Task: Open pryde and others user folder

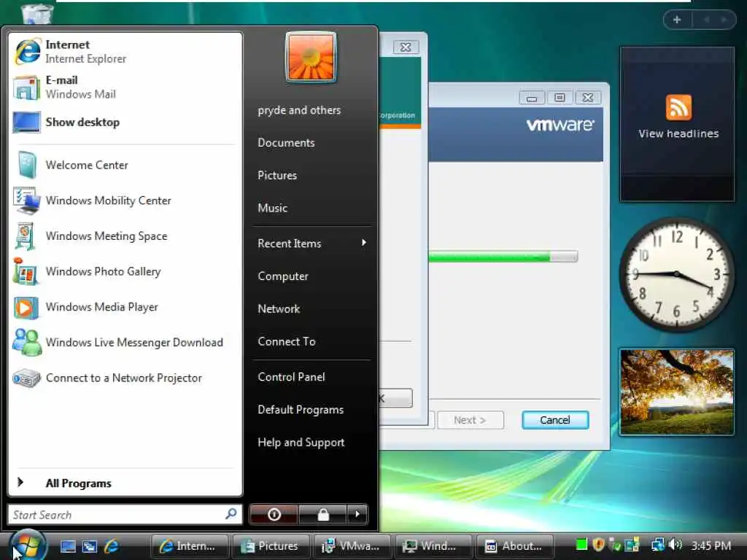Action: (299, 110)
